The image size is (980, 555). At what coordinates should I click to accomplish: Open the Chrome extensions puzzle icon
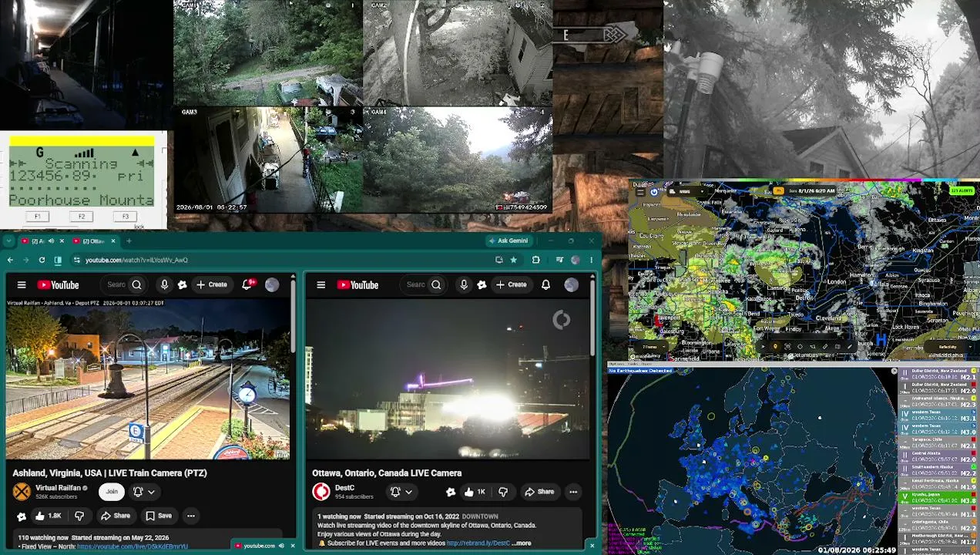535,260
